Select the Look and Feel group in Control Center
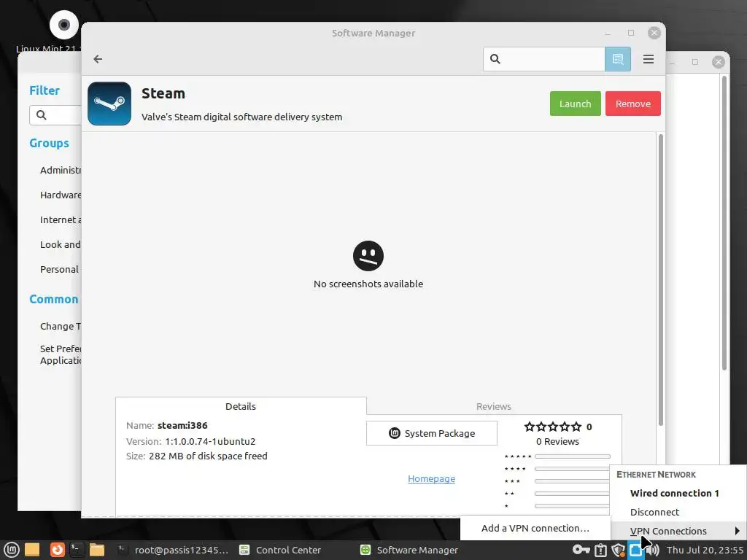747x560 pixels. tap(60, 245)
